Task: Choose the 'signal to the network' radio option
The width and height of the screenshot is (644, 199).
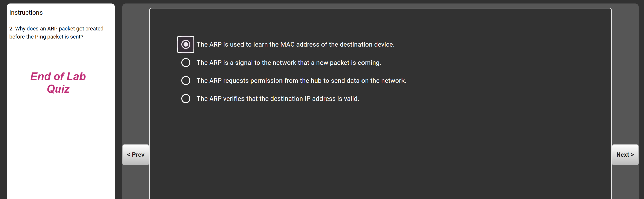Action: (186, 63)
